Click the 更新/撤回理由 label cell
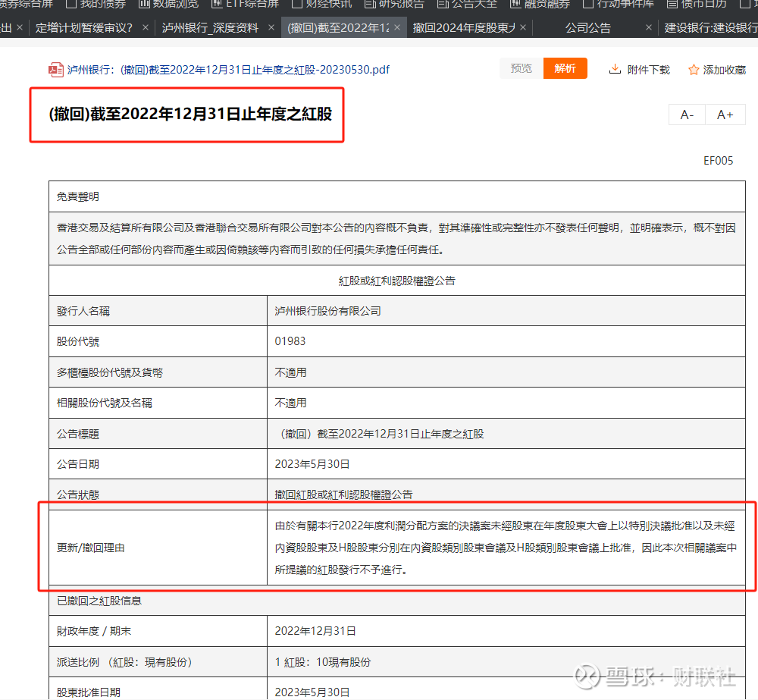Screen dimensions: 758x700 tap(158, 547)
